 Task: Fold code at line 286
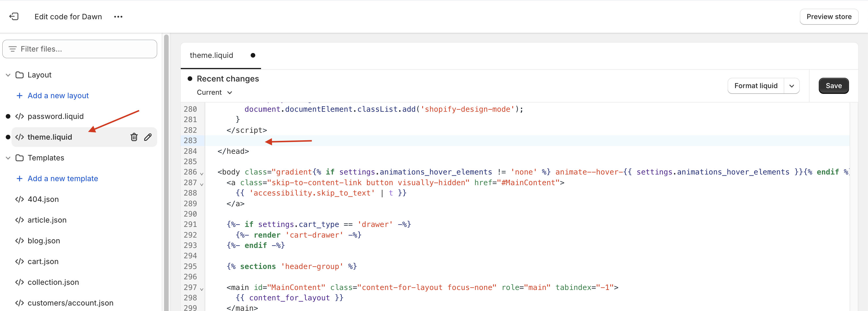pos(202,174)
